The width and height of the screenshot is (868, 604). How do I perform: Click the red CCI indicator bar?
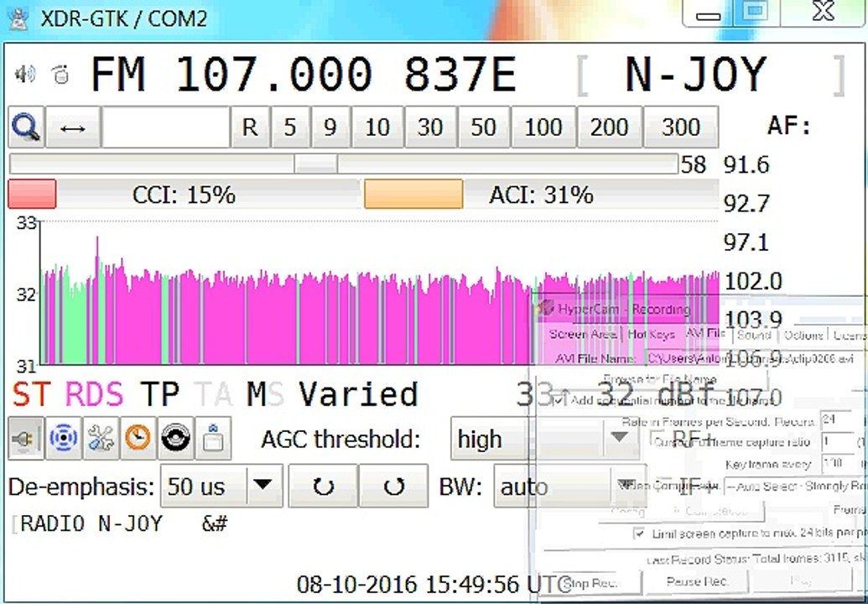32,195
